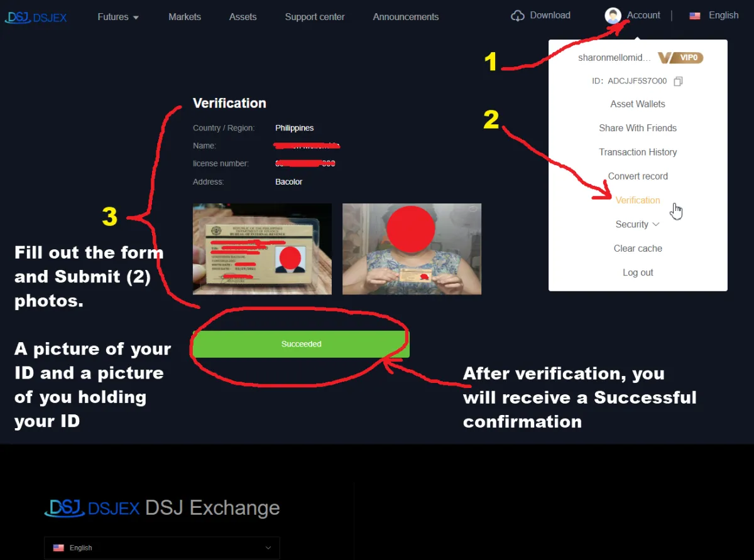Open the ID card photo thumbnail

tap(262, 249)
